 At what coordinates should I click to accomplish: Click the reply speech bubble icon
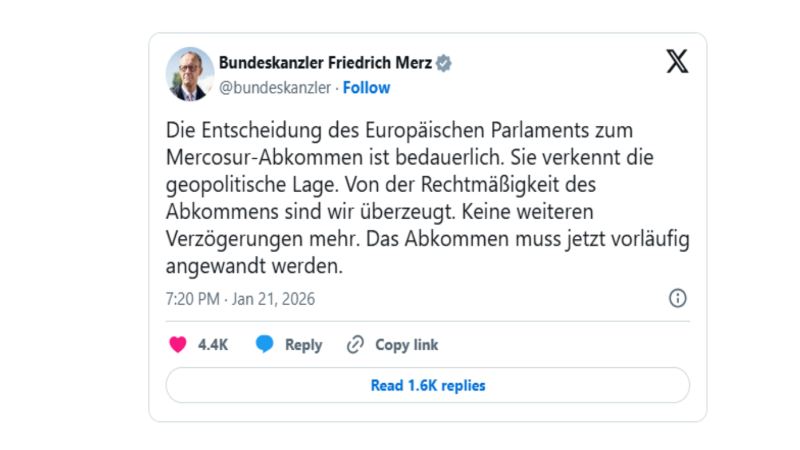click(264, 345)
